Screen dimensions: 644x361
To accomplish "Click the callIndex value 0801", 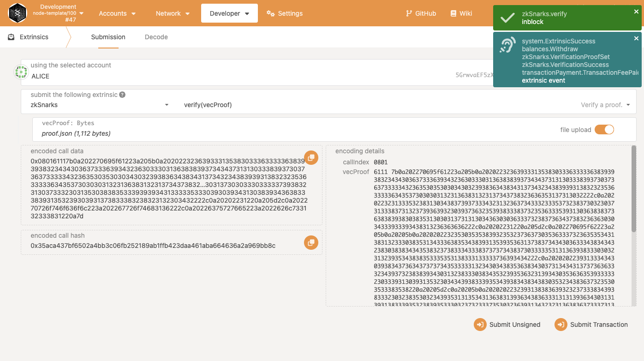I will 381,162.
